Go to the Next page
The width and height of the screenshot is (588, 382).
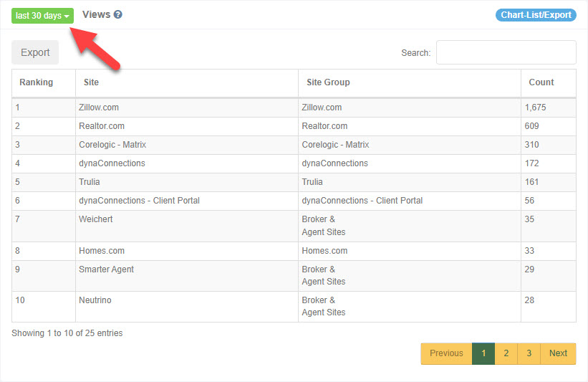(558, 353)
